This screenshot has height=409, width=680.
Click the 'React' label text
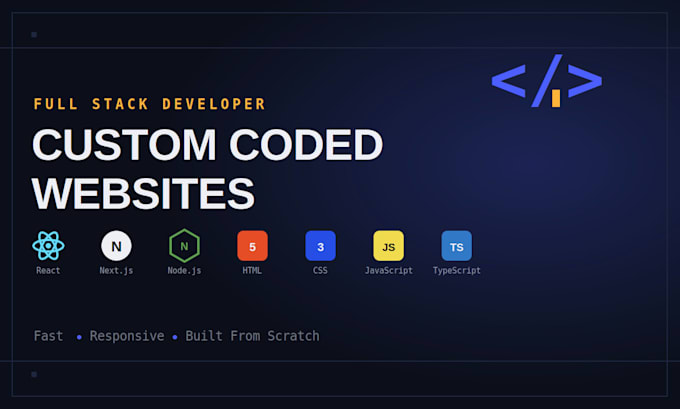[x=48, y=271]
